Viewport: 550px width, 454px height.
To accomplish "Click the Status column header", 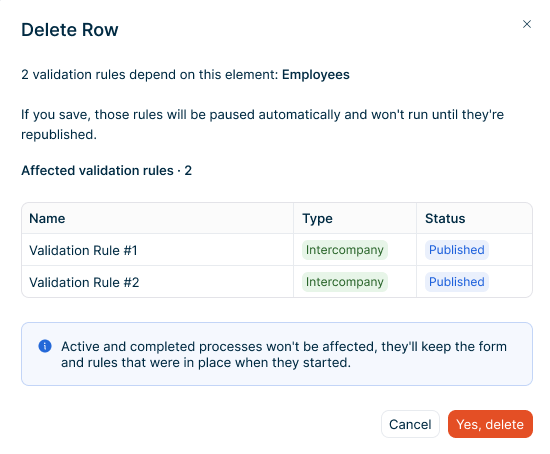I will tap(445, 218).
